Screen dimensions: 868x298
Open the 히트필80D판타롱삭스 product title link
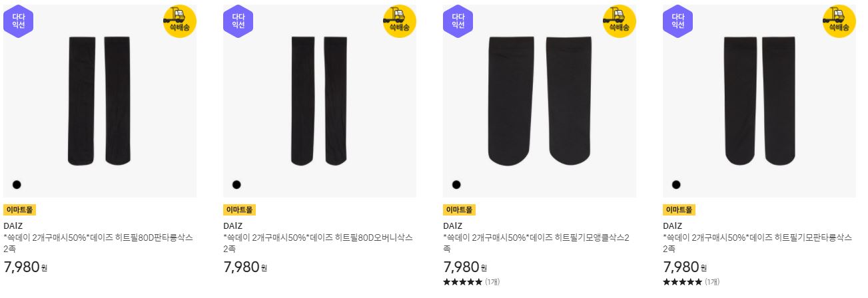[x=99, y=243]
